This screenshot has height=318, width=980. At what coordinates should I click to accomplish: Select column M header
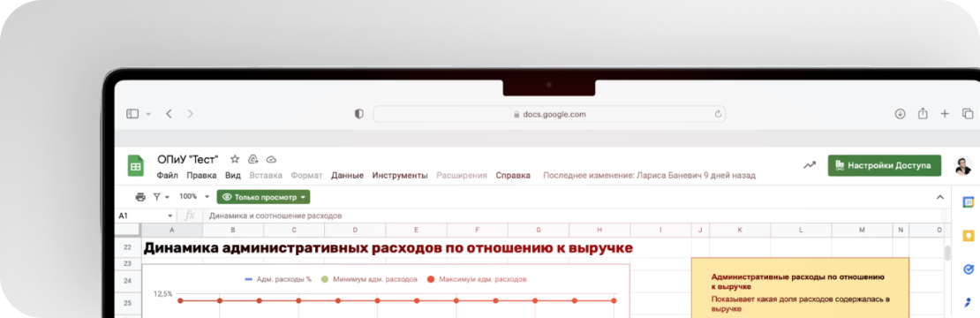point(861,231)
